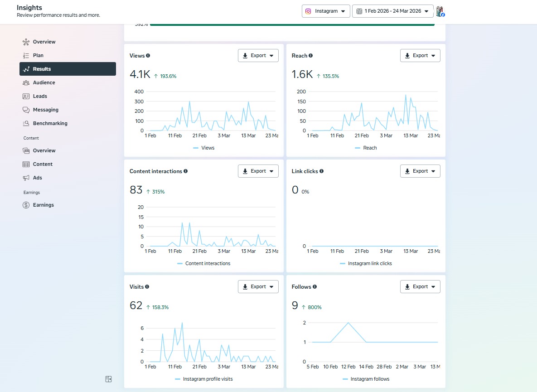The height and width of the screenshot is (392, 537).
Task: Go to the top Overview menu item
Action: 68,42
